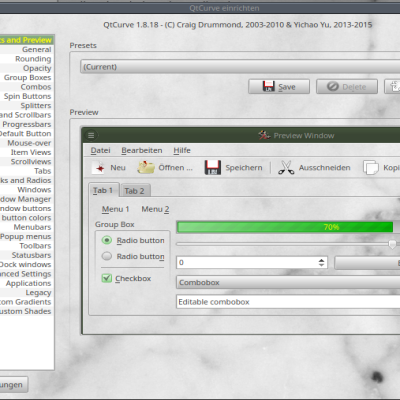
Task: Switch to Tab 2
Action: [135, 191]
